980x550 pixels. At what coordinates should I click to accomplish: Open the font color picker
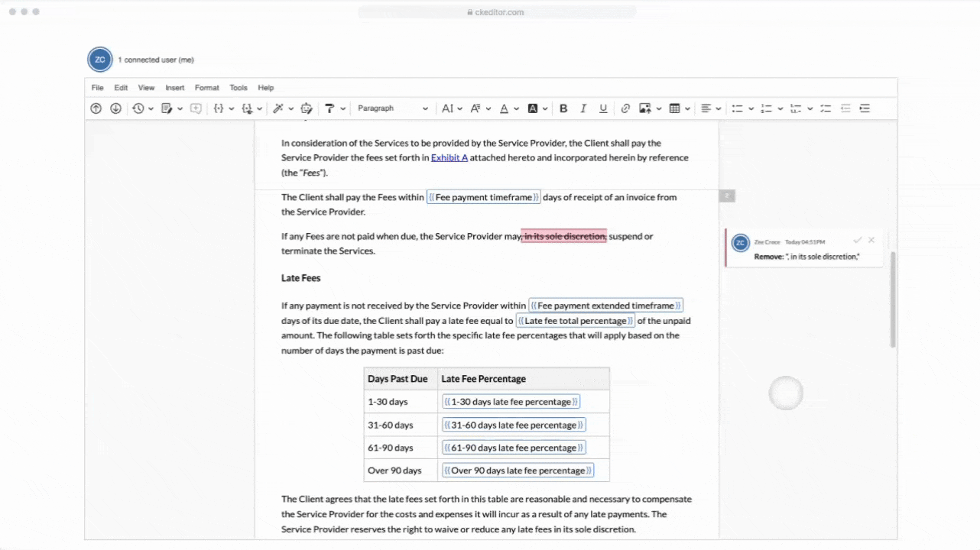coord(508,108)
